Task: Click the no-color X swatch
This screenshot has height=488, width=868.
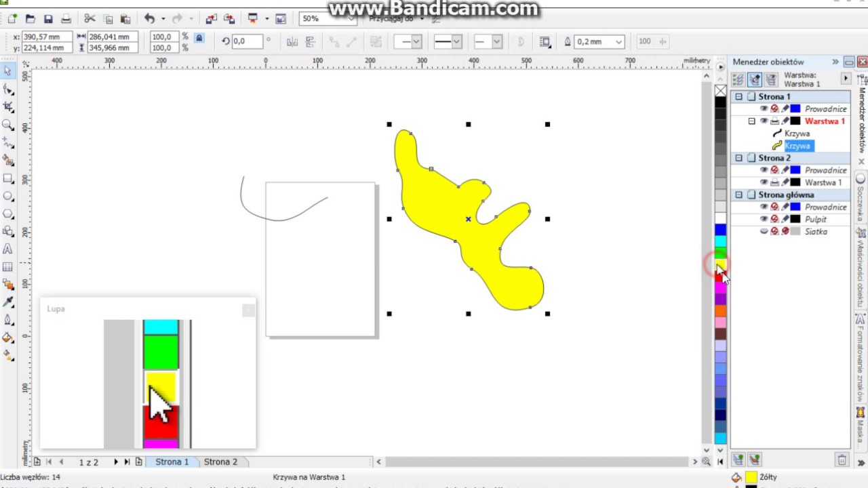Action: (x=720, y=90)
